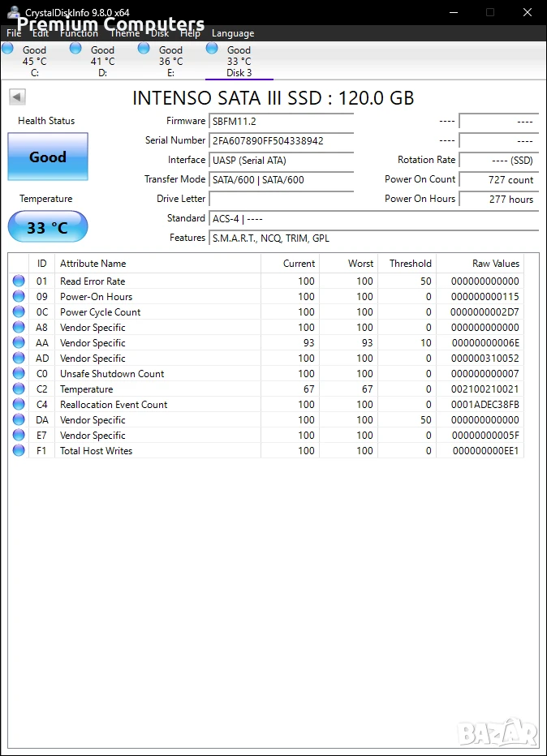Click status icon of AA Vendor Specific row

(19, 342)
